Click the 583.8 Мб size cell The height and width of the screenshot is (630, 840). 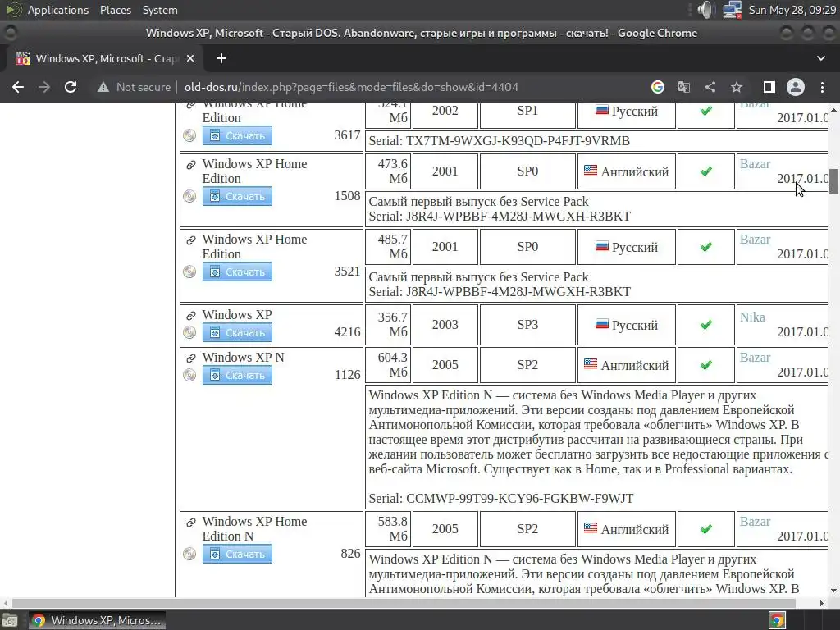[x=388, y=529]
